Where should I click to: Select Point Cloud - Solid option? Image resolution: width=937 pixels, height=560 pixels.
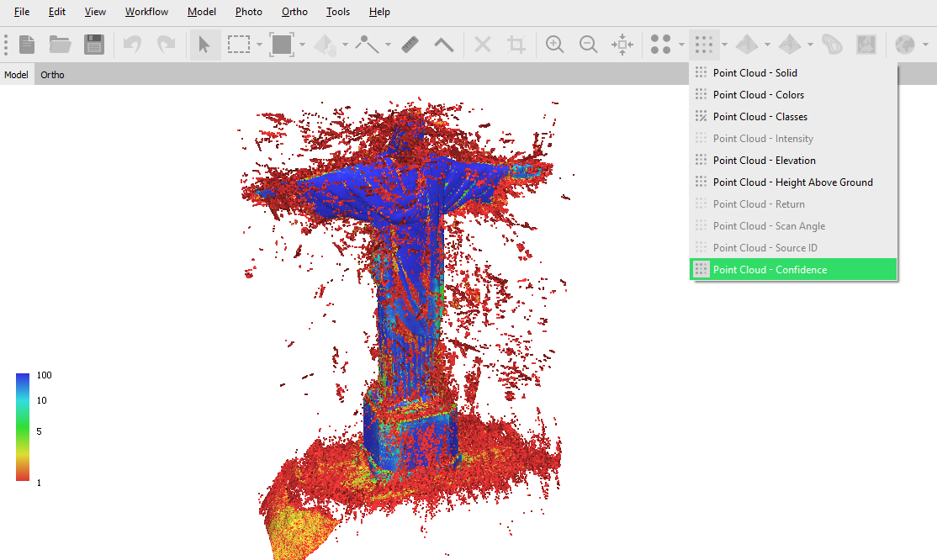[x=754, y=73]
